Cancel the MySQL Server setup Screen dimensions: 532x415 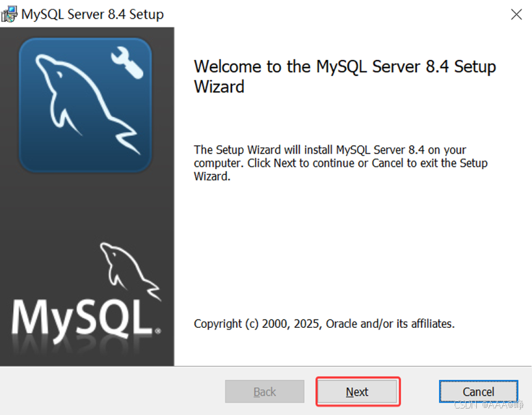point(479,392)
